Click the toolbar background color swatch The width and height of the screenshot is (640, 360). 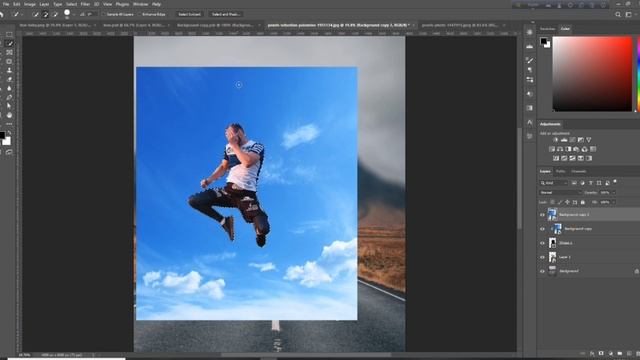pos(7,141)
